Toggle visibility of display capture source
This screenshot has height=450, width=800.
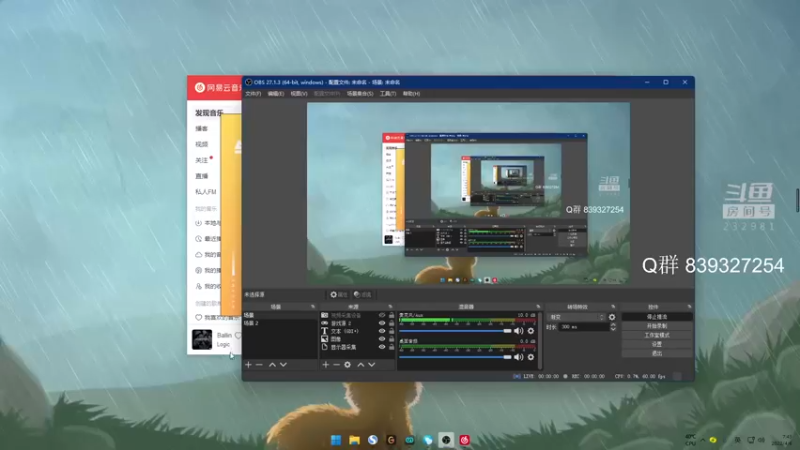pos(382,347)
